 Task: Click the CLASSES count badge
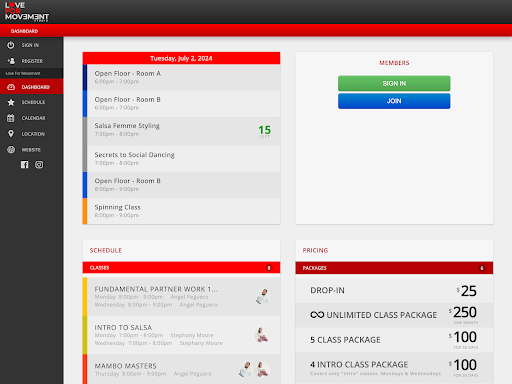(x=269, y=268)
